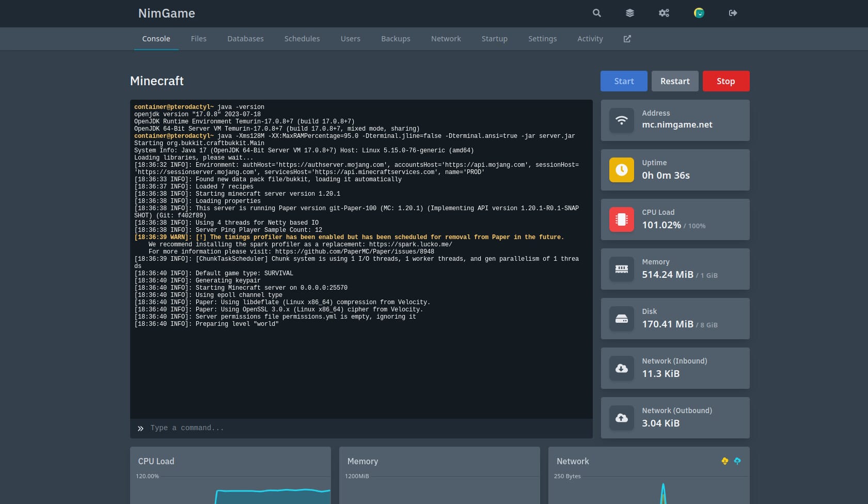Click the Address wifi icon

pos(621,120)
